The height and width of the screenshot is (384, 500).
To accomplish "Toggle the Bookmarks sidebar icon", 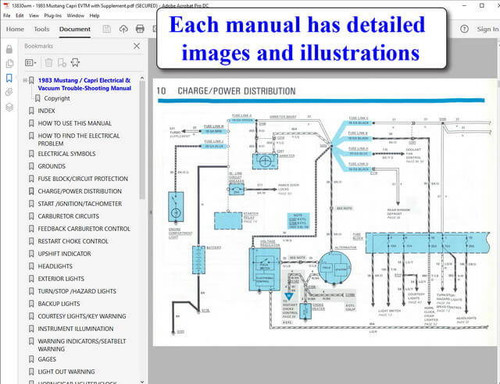I will (x=9, y=78).
